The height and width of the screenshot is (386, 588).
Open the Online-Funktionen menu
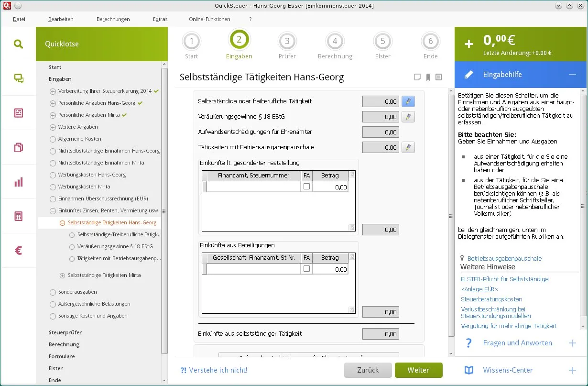(x=209, y=19)
